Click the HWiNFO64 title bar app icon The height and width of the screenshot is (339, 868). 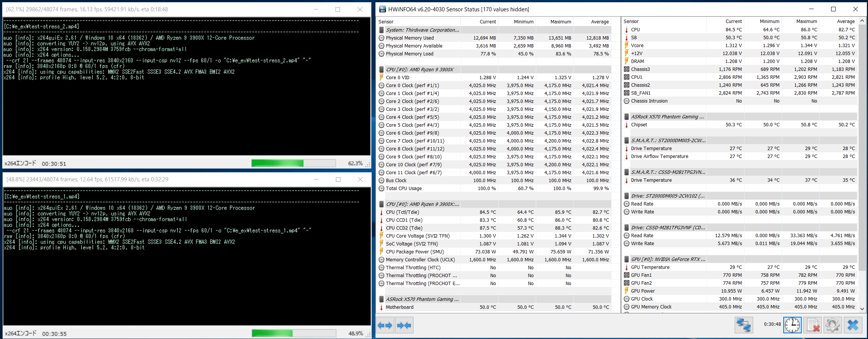382,9
